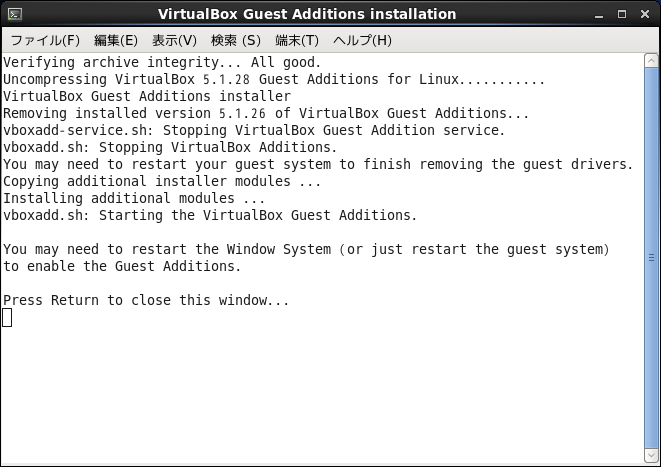Click the scrollbar up arrow

[x=651, y=61]
